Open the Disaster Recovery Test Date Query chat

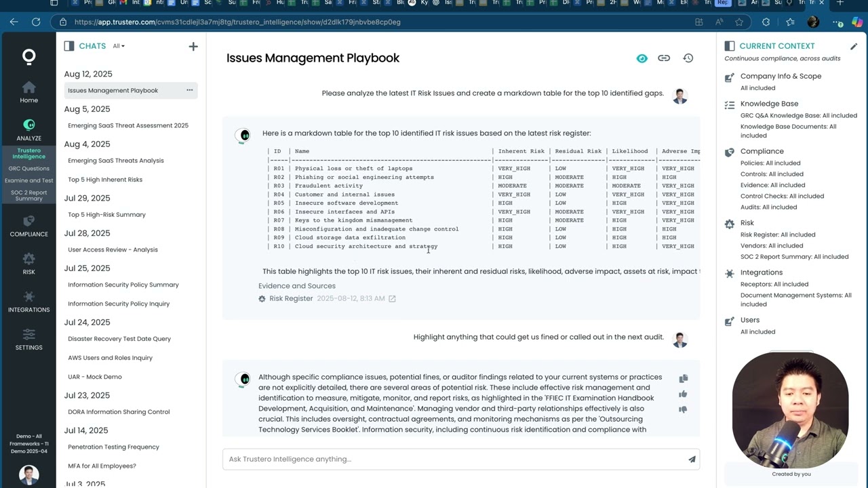pos(119,339)
